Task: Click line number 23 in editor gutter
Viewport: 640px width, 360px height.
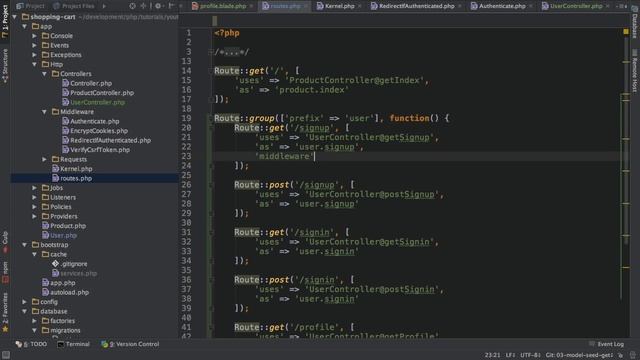Action: pyautogui.click(x=186, y=156)
